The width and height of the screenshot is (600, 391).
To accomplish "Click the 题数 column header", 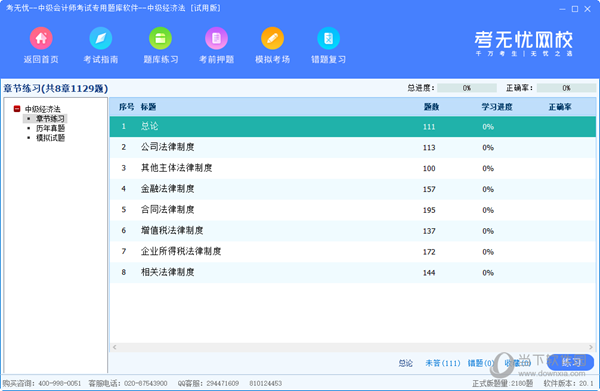I will pyautogui.click(x=431, y=107).
